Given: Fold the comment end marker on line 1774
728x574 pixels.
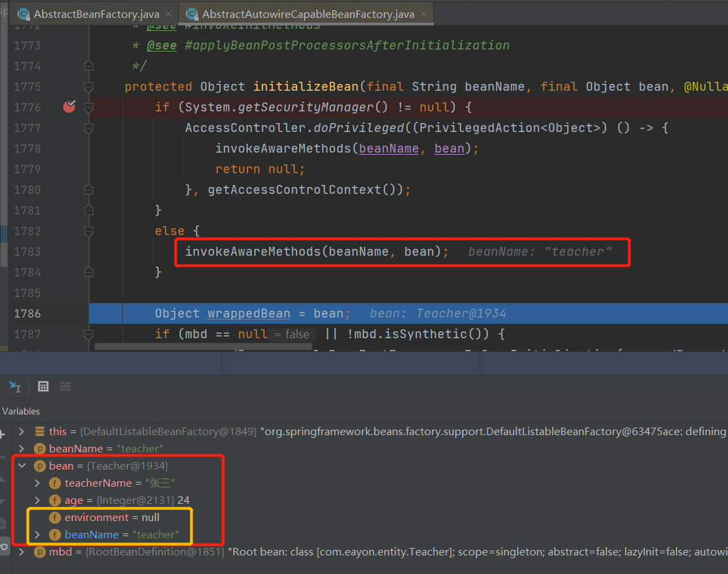Looking at the screenshot, I should point(89,66).
